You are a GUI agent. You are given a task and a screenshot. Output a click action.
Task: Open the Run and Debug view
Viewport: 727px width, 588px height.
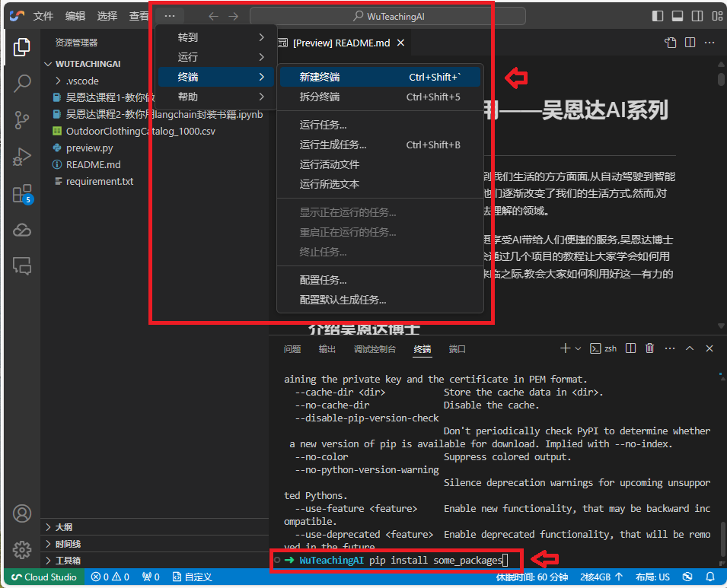21,157
